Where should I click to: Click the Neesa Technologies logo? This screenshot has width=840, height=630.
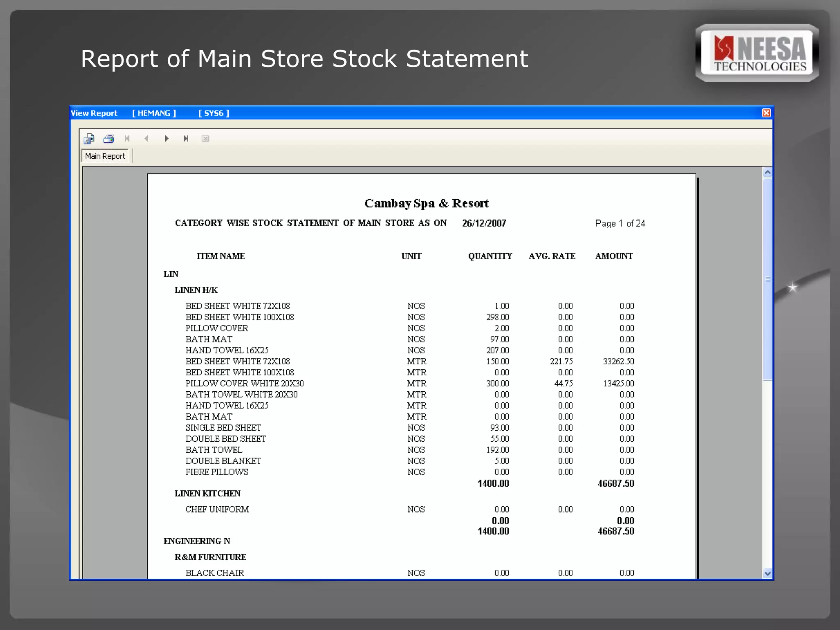[x=757, y=53]
